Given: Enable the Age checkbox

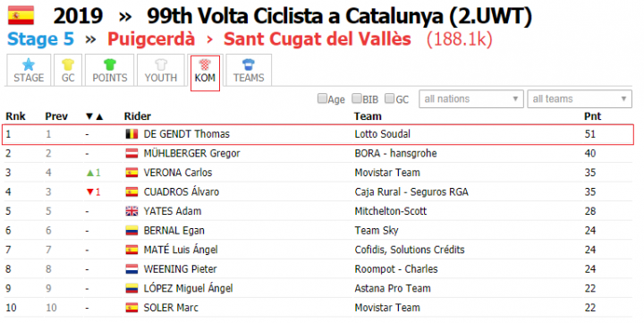Looking at the screenshot, I should pyautogui.click(x=322, y=98).
